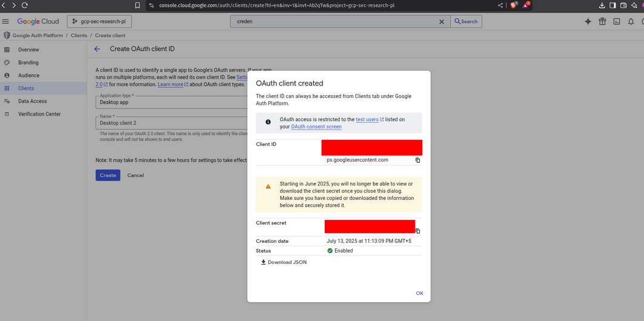644x321 pixels.
Task: Open the notifications bell
Action: pyautogui.click(x=631, y=22)
